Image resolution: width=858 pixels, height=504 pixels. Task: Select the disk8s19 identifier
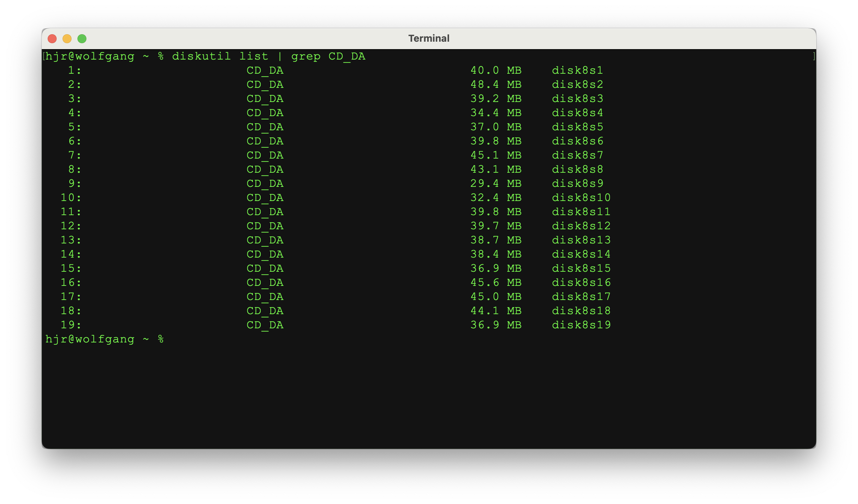tap(581, 325)
